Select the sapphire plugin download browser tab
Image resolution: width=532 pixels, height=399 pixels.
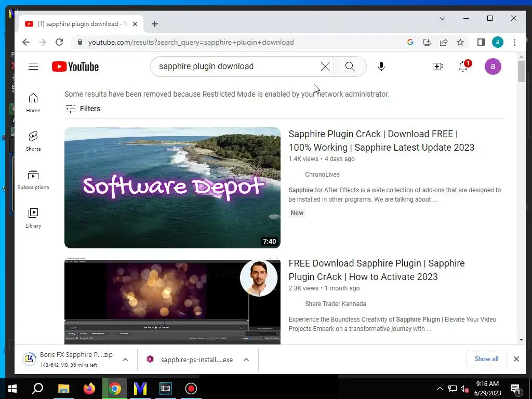click(82, 24)
